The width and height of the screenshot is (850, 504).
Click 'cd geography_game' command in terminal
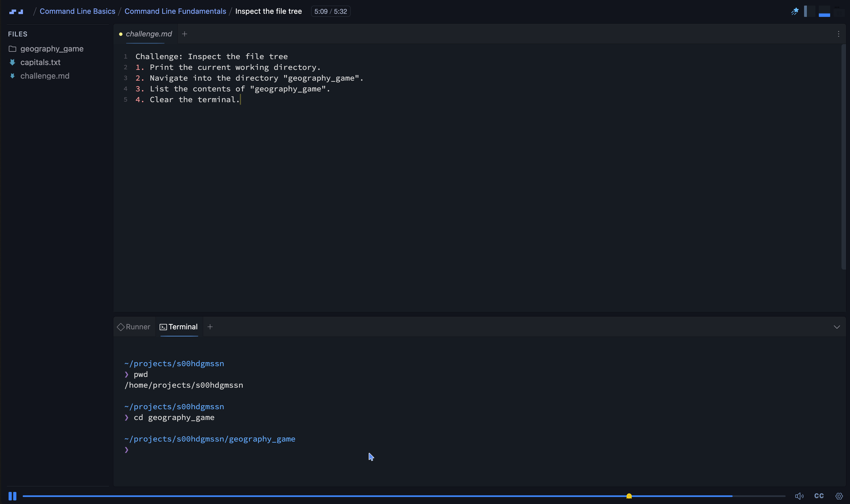tap(174, 417)
